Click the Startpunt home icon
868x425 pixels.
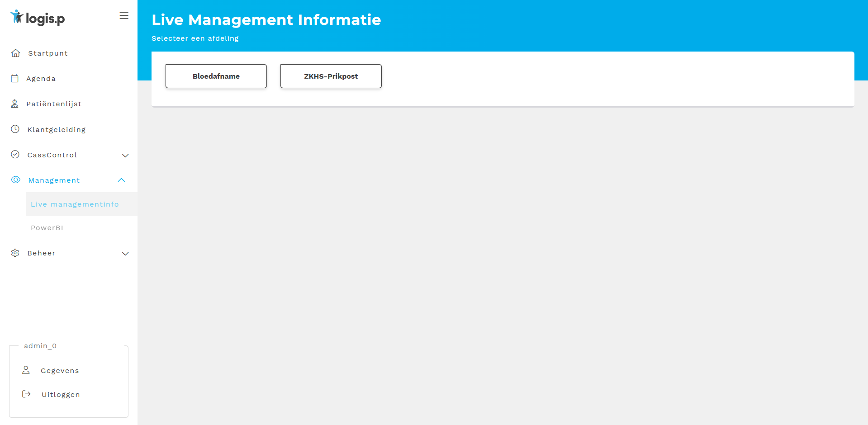pos(16,53)
